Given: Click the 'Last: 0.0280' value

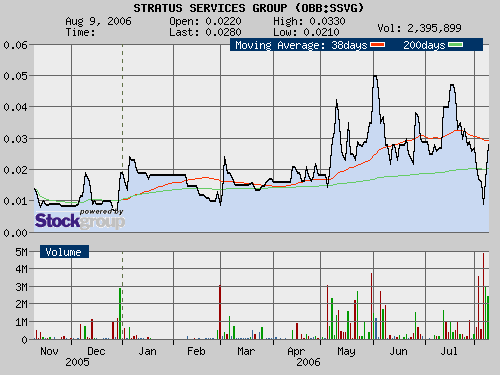Looking at the screenshot, I should 205,32.
